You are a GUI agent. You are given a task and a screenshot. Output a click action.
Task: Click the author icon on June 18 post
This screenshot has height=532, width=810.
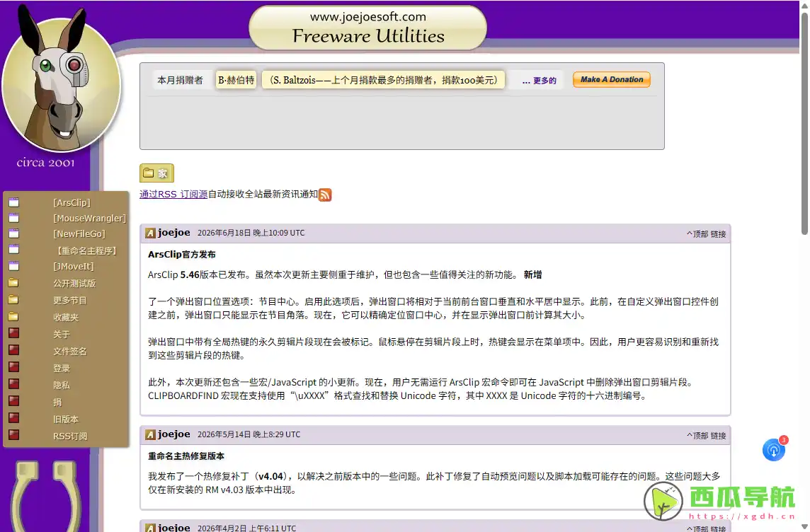pyautogui.click(x=150, y=233)
